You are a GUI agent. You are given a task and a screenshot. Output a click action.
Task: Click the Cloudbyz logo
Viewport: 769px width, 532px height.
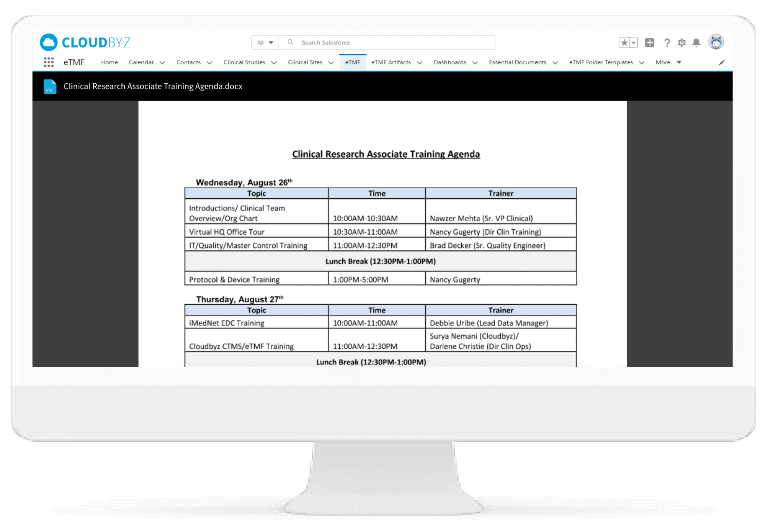point(85,42)
